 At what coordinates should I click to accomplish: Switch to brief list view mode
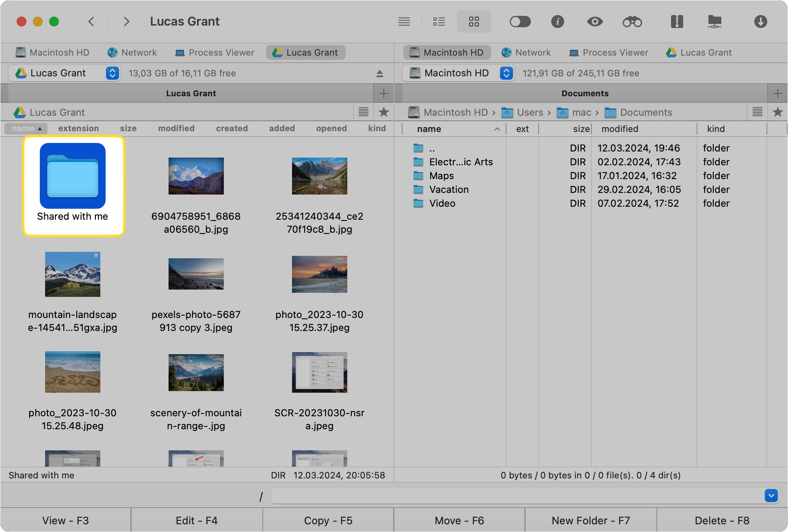coord(439,22)
